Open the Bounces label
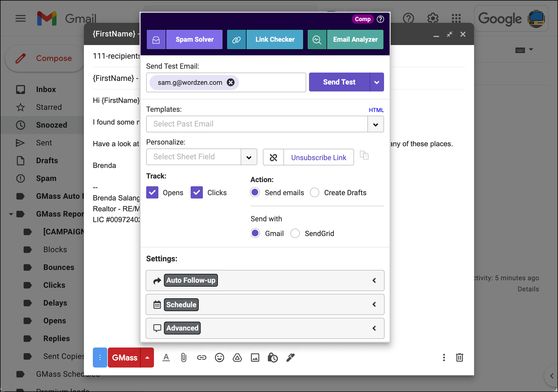The width and height of the screenshot is (558, 392). (59, 267)
